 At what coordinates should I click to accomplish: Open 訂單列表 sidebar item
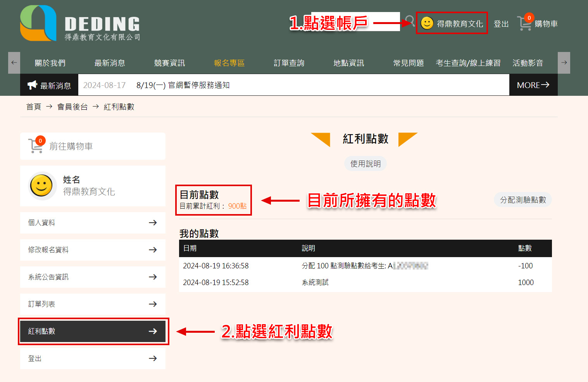pos(93,304)
